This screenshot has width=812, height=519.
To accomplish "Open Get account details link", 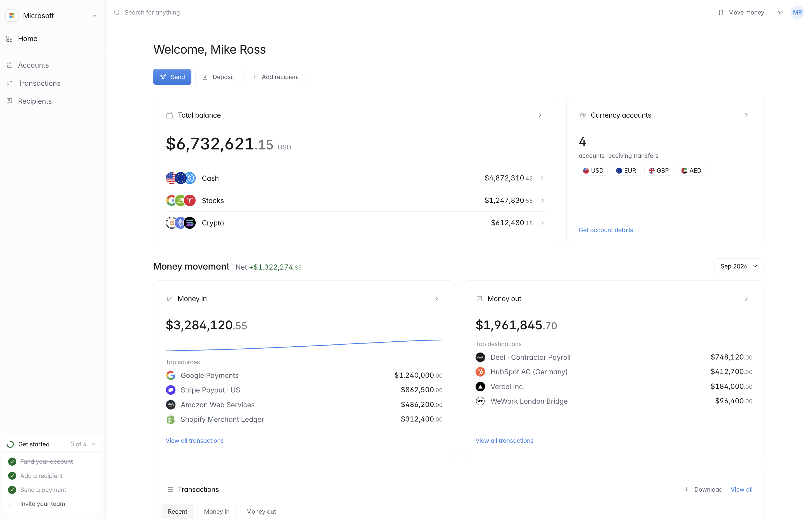I will [606, 230].
